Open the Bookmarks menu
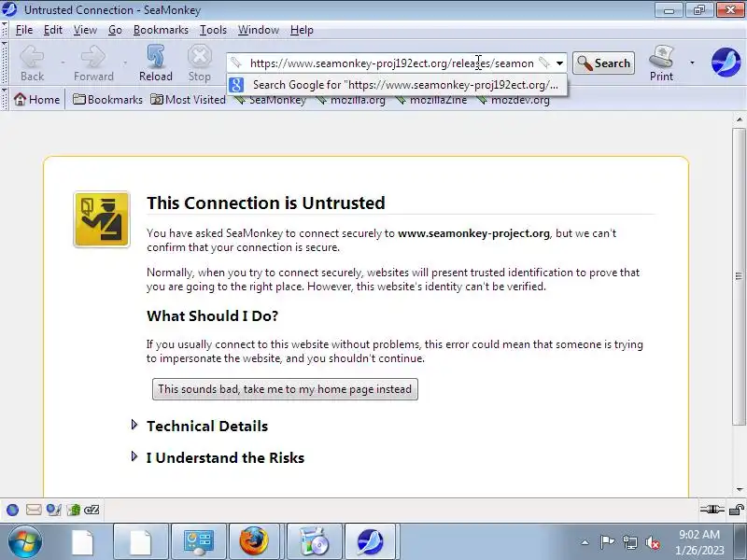The width and height of the screenshot is (747, 560). pos(161,30)
